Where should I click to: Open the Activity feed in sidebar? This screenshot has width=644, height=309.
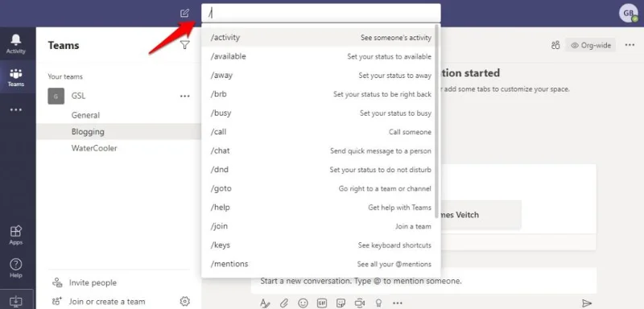click(x=15, y=43)
